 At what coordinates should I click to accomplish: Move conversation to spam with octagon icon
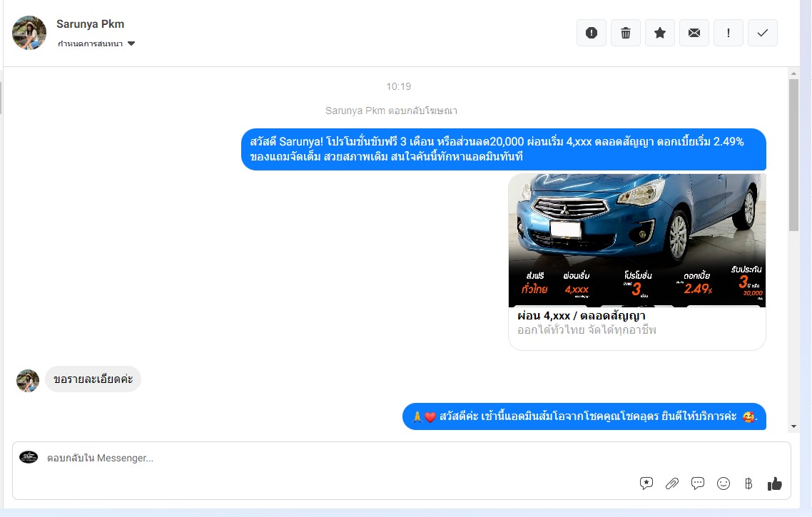(x=591, y=33)
